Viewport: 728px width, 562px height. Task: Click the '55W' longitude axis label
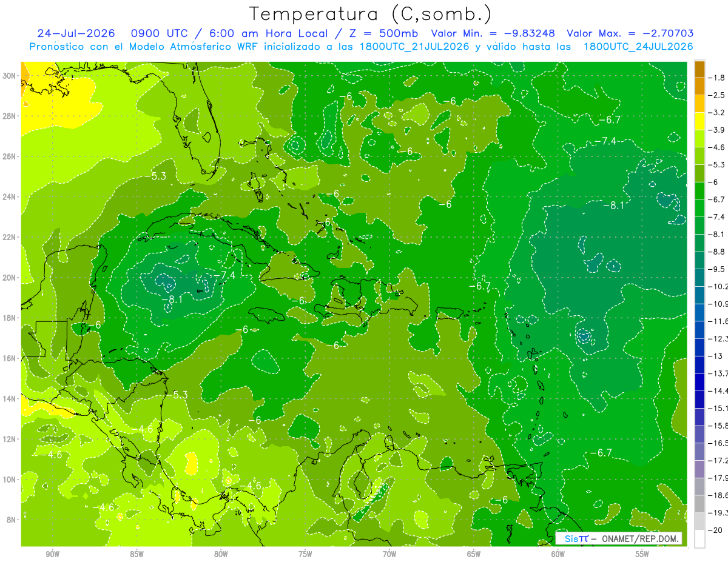pyautogui.click(x=642, y=554)
